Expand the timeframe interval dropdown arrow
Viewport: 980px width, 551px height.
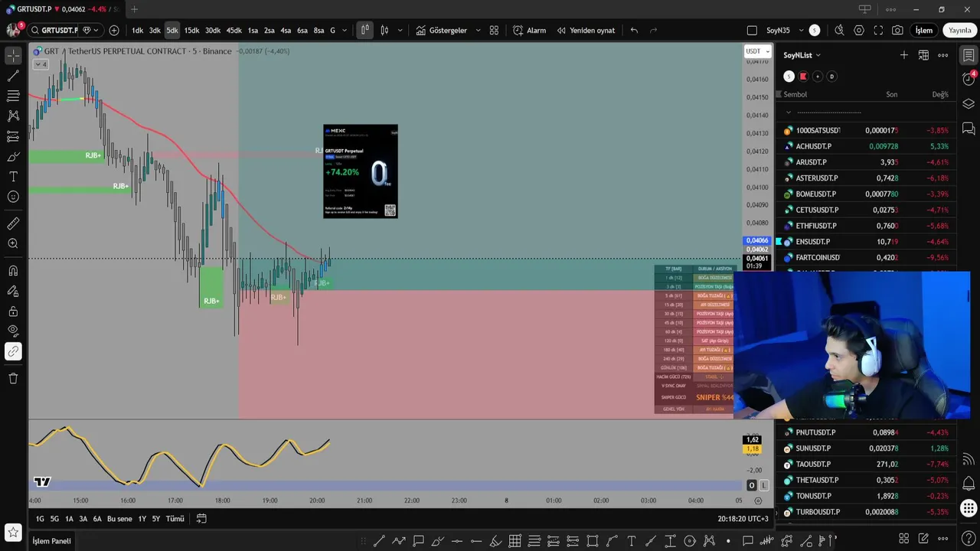click(345, 31)
